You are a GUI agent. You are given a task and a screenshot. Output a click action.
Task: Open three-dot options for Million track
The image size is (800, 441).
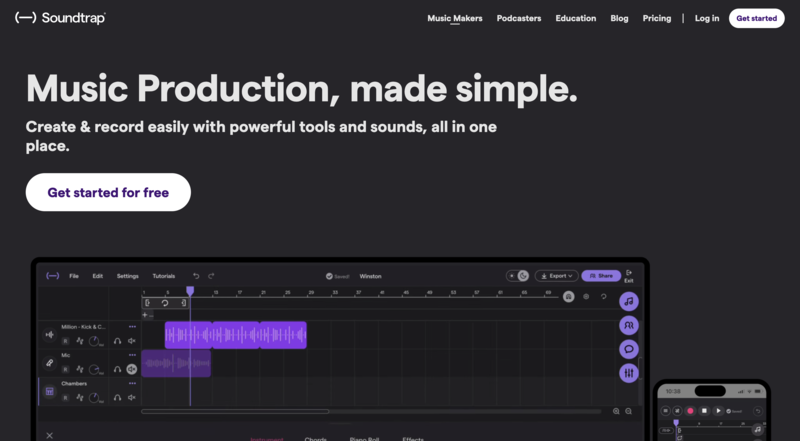tap(132, 327)
